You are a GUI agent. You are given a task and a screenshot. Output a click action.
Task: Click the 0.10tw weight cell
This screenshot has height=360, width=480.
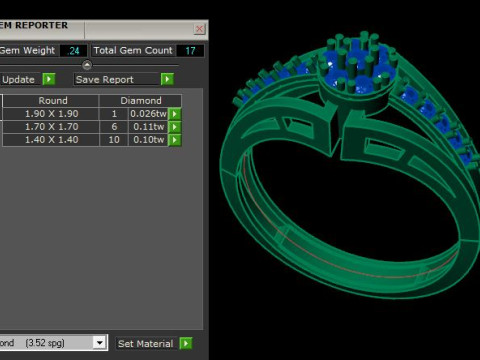coord(148,140)
